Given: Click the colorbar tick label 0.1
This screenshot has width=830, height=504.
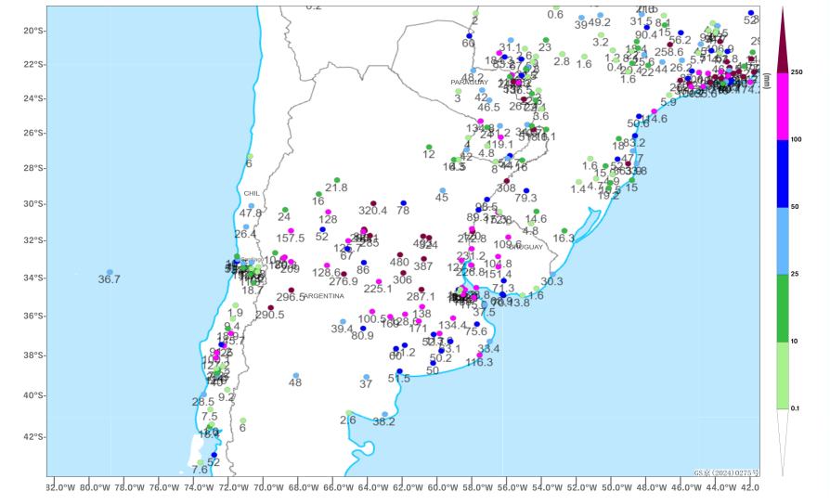Looking at the screenshot, I should click(x=795, y=408).
